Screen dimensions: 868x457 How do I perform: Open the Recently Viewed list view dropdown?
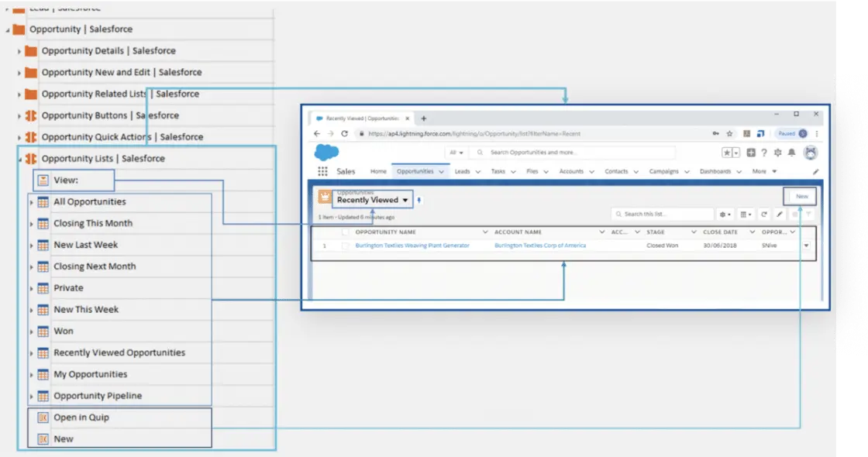[405, 200]
